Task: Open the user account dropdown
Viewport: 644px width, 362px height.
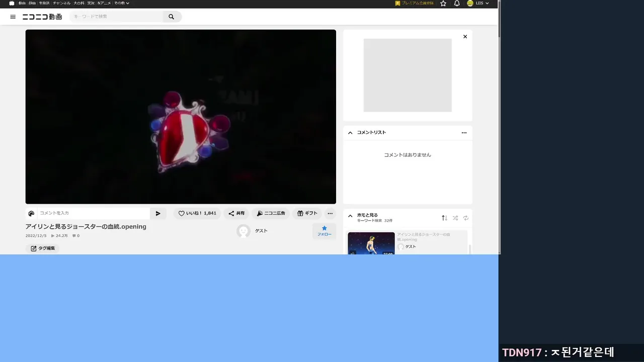Action: click(478, 3)
